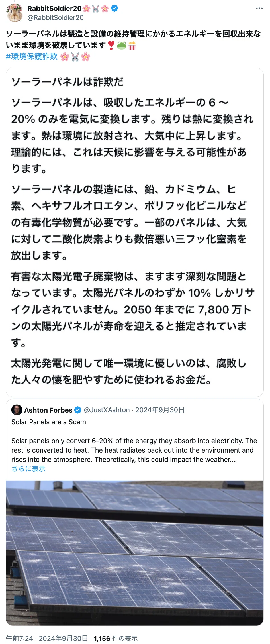Click Ashton Forbes profile avatar
Viewport: 270px width, 644px height.
(17, 410)
